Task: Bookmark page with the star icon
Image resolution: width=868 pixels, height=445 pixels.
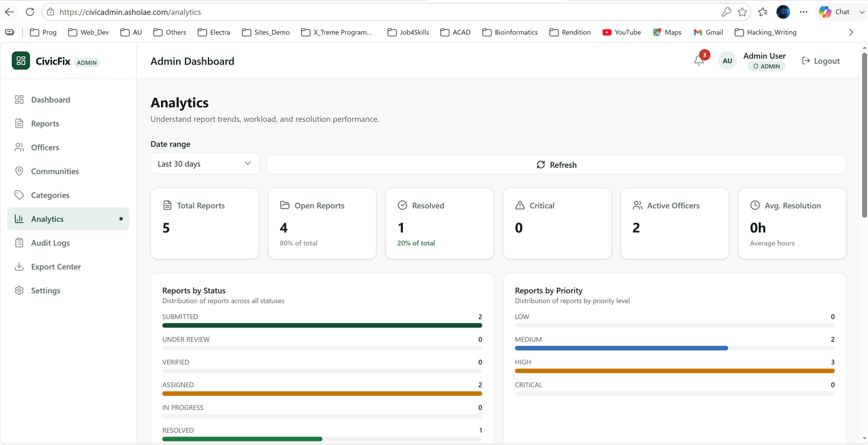Action: pos(742,12)
